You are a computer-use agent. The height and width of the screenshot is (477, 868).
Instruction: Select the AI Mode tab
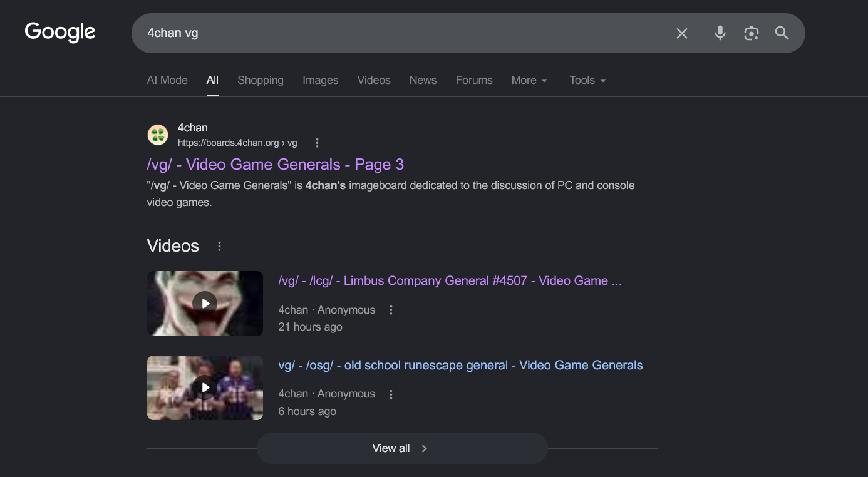tap(167, 80)
